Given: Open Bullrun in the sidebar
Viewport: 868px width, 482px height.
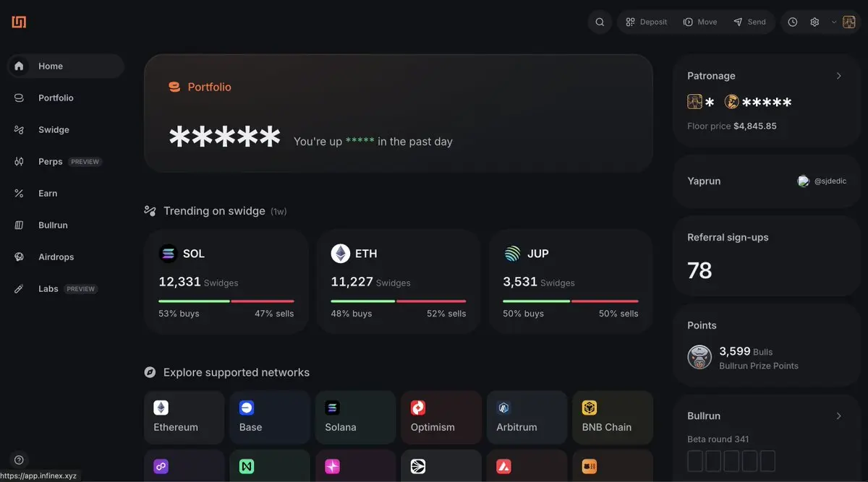Looking at the screenshot, I should click(x=66, y=225).
